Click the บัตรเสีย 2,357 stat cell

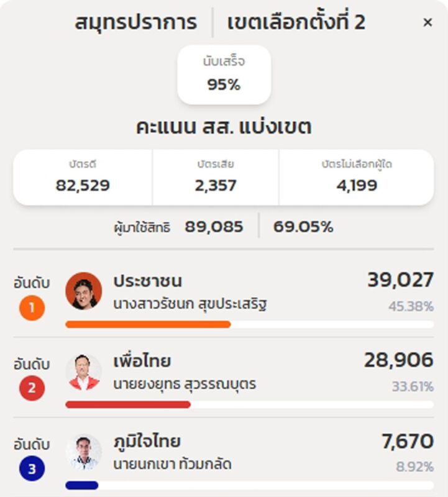click(x=216, y=177)
